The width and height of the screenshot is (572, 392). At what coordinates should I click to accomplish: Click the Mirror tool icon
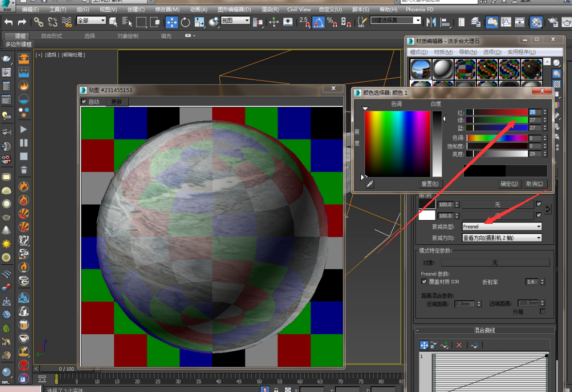pyautogui.click(x=431, y=22)
